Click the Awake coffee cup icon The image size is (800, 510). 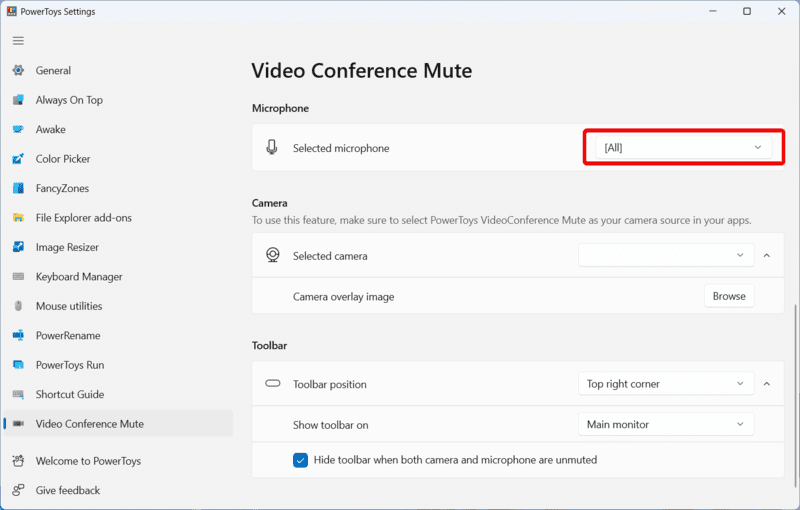(18, 130)
